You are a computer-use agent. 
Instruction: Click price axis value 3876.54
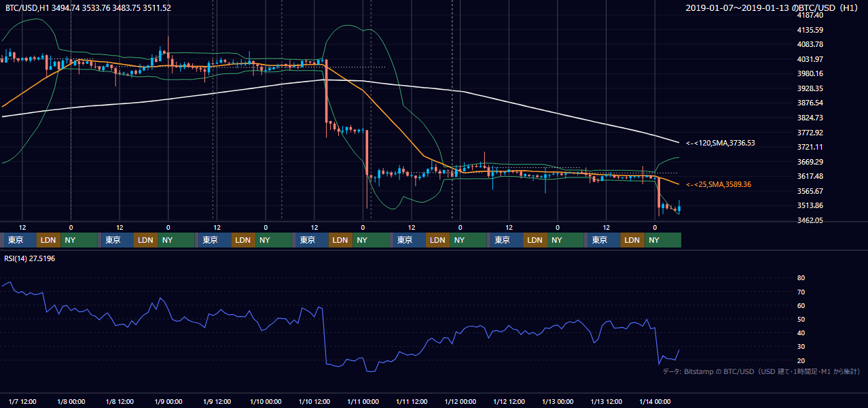point(810,103)
